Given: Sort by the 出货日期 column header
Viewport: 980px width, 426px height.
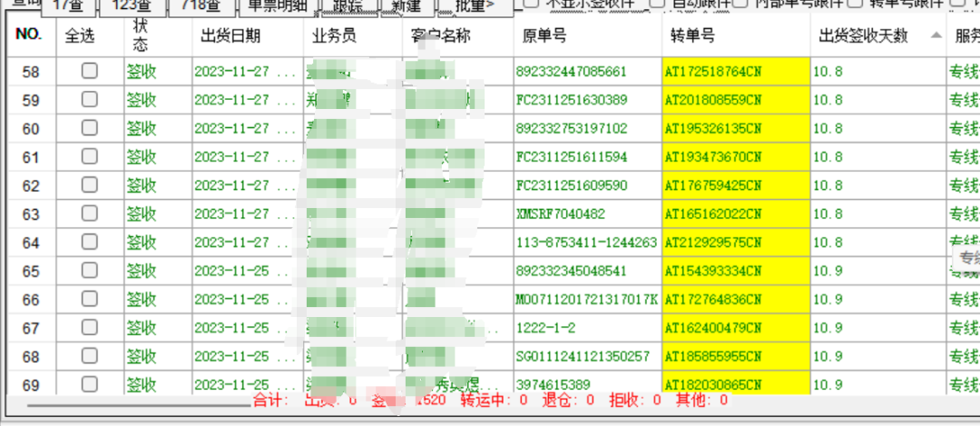Looking at the screenshot, I should click(x=230, y=36).
